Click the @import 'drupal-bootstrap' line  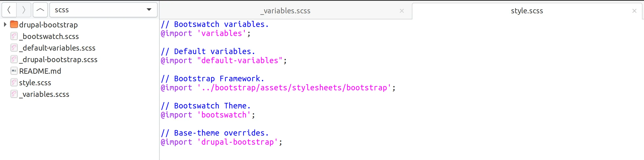(221, 142)
